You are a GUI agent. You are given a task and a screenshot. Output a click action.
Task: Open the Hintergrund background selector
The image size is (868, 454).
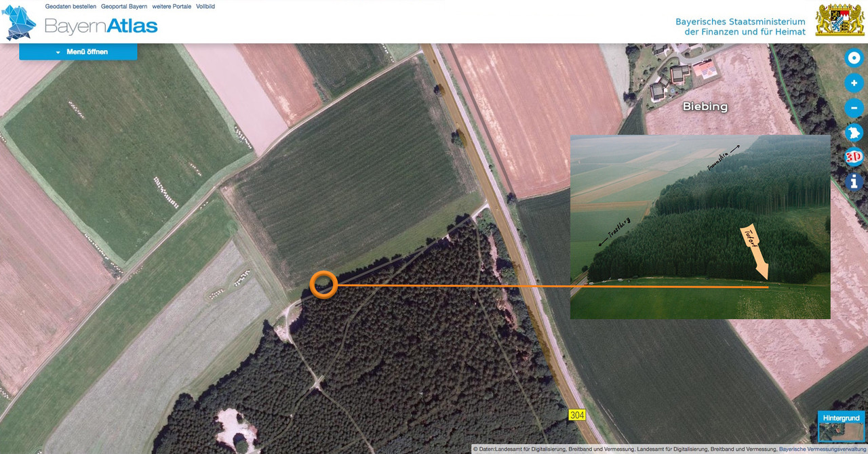[x=841, y=427]
